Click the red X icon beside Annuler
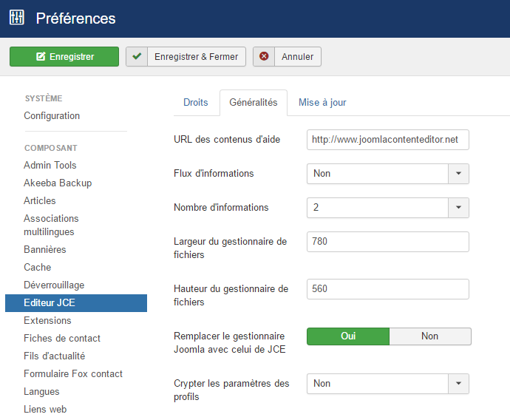 tap(264, 56)
